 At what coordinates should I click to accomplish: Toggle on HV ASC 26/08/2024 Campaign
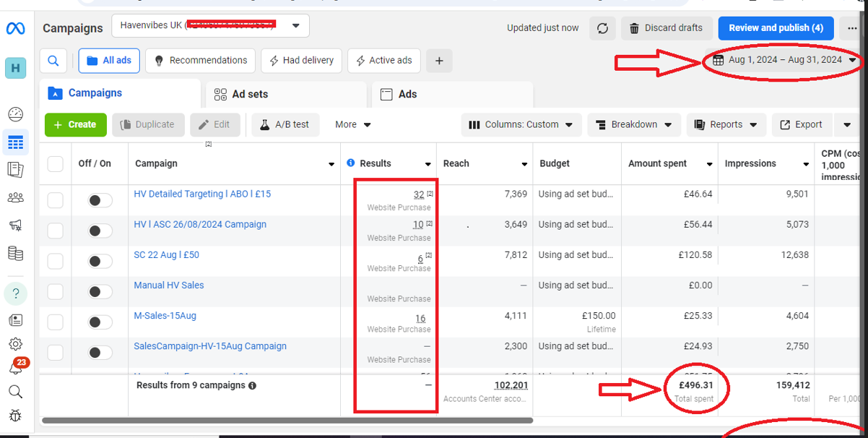tap(100, 231)
